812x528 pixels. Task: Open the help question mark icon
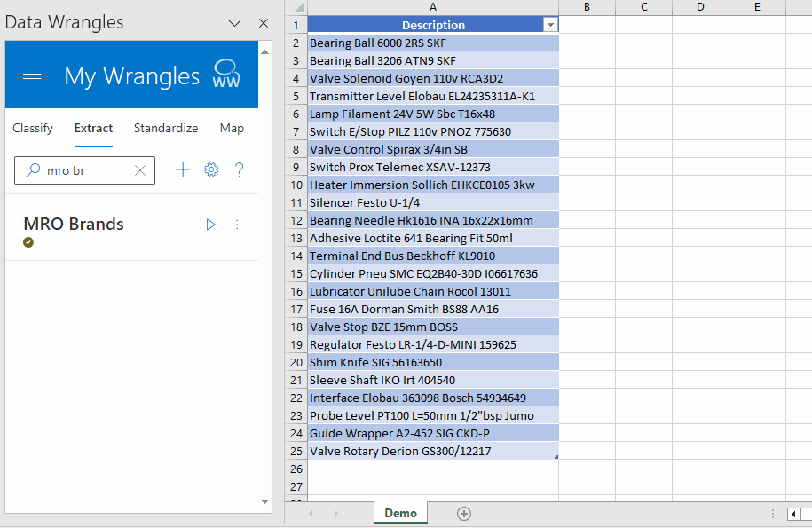(x=239, y=169)
